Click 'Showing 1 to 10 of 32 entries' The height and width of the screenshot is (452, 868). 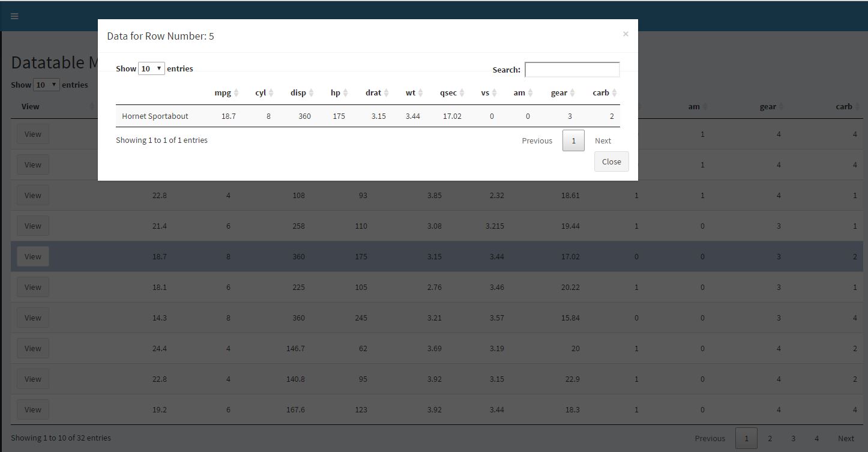[x=61, y=438]
